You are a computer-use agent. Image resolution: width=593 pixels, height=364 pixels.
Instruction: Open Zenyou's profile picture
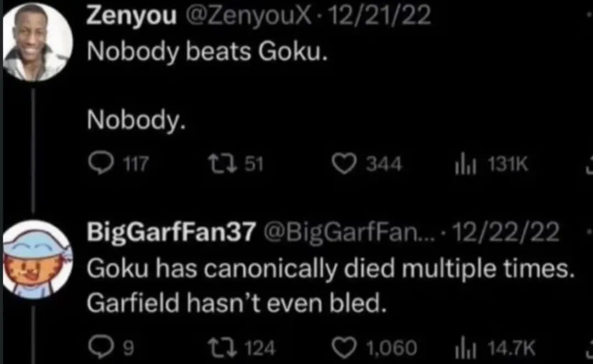tap(37, 44)
